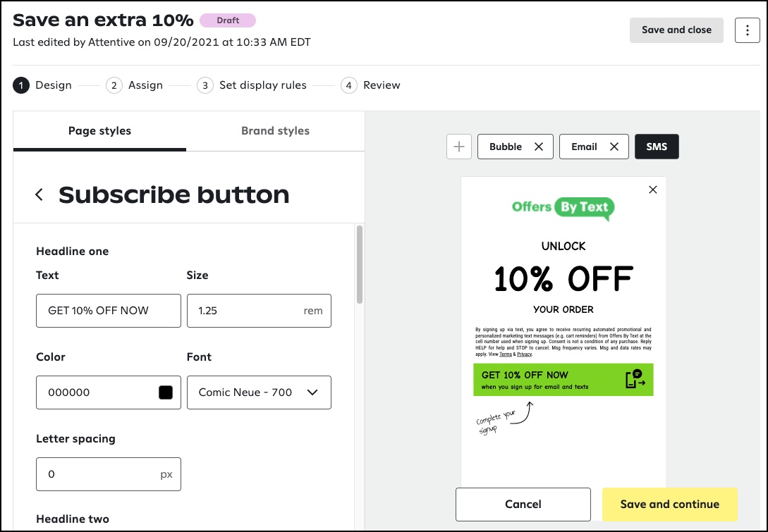This screenshot has height=532, width=768.
Task: Close the SMS signup preview popup
Action: pyautogui.click(x=652, y=190)
